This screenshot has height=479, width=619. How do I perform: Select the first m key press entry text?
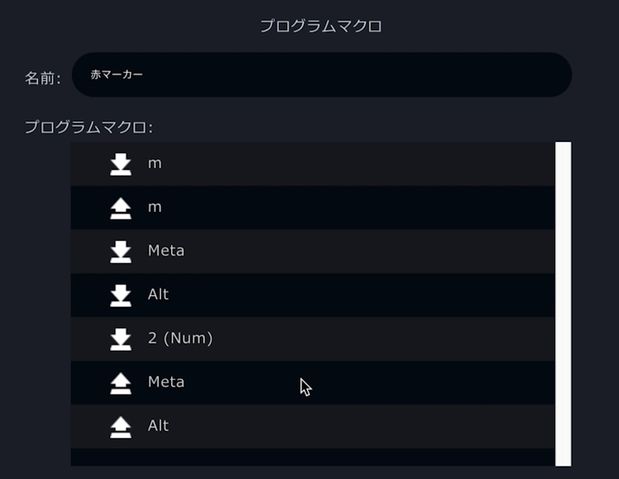click(155, 163)
